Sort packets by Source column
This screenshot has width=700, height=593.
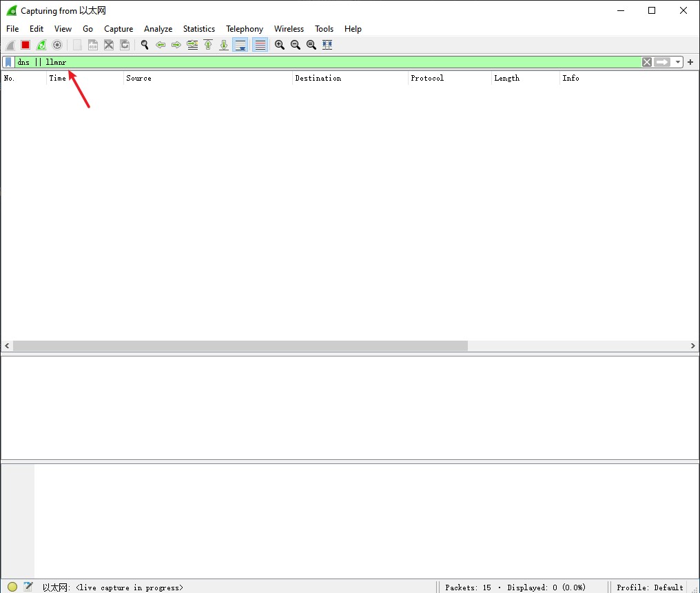tap(207, 78)
